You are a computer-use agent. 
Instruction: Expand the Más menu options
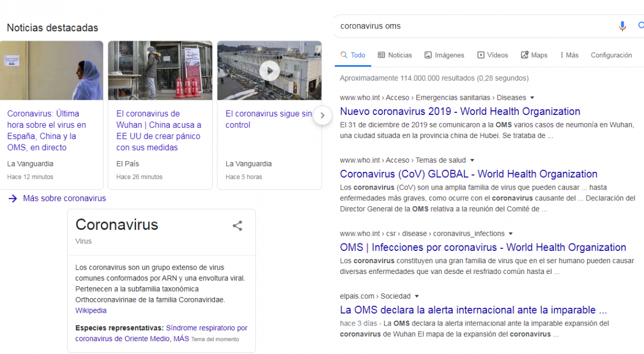coord(569,55)
